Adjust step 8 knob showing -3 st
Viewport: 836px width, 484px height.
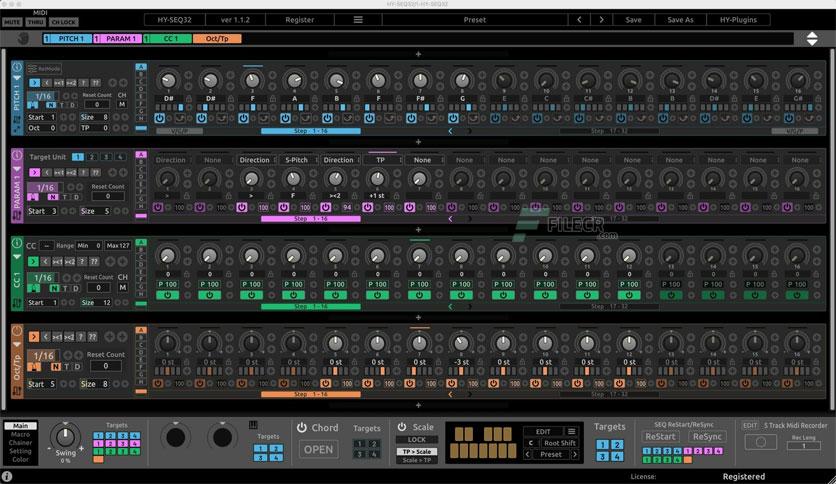[461, 343]
